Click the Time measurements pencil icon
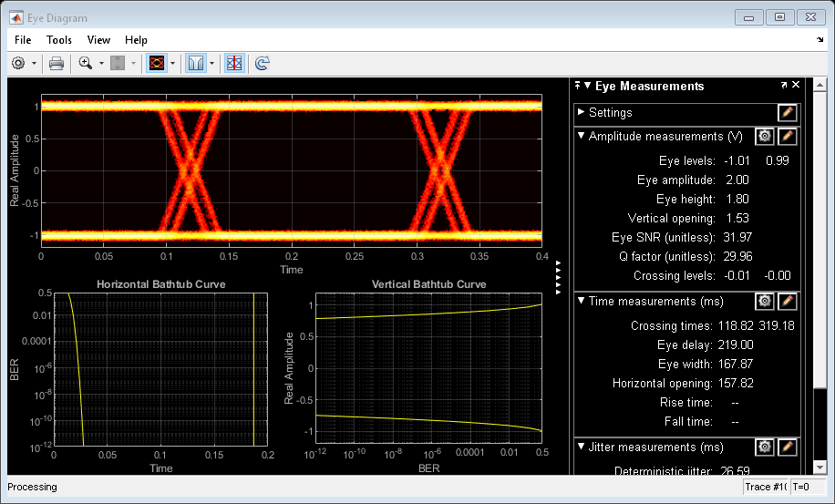This screenshot has width=835, height=504. pyautogui.click(x=787, y=302)
